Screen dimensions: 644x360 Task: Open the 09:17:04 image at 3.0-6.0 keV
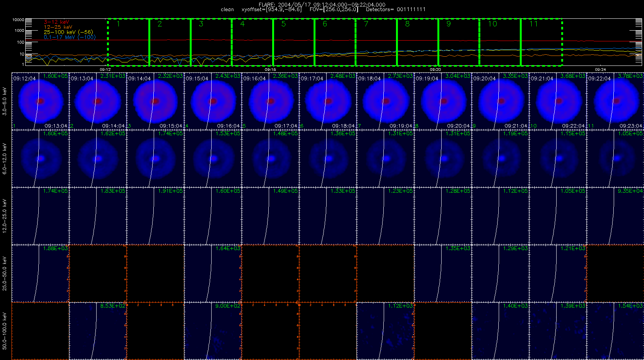(x=328, y=101)
